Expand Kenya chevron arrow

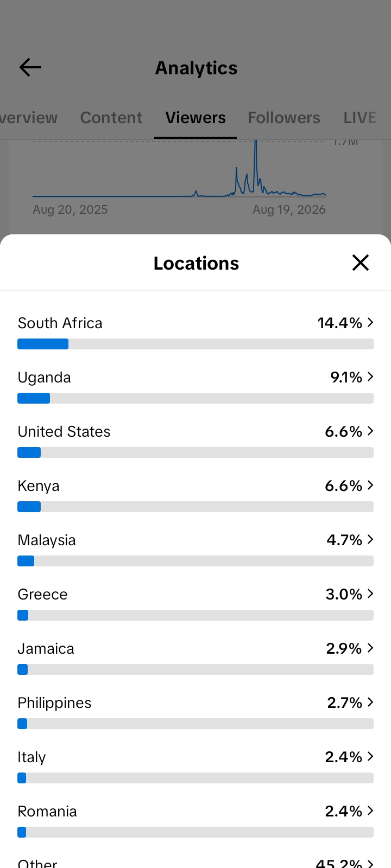pos(370,485)
